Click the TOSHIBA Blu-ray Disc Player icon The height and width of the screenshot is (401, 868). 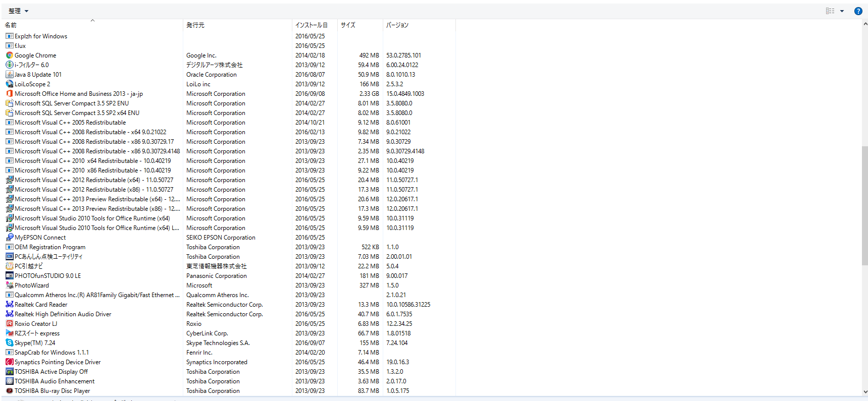coord(10,391)
